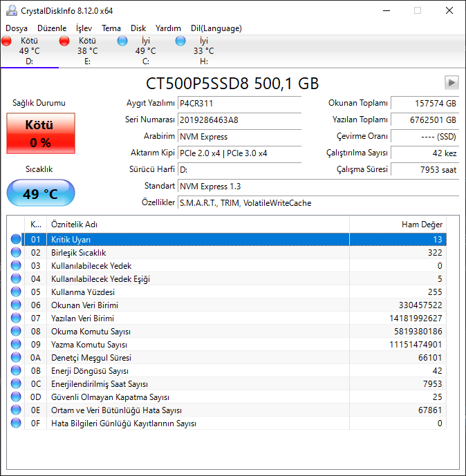Open the Dil(Language) menu
The image size is (466, 476).
[216, 28]
